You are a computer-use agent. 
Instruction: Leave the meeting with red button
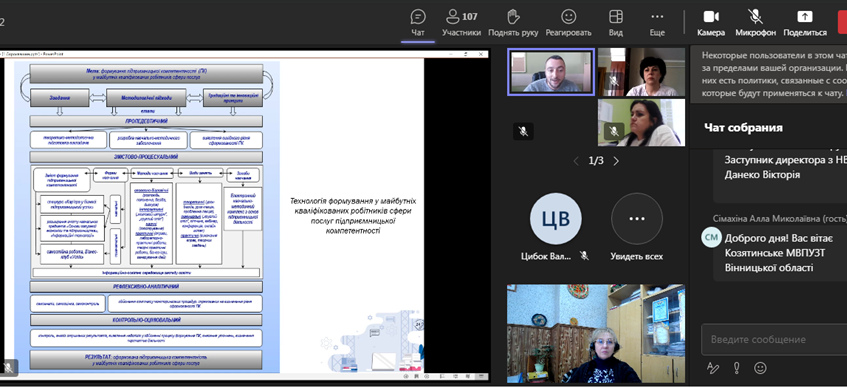[842, 23]
